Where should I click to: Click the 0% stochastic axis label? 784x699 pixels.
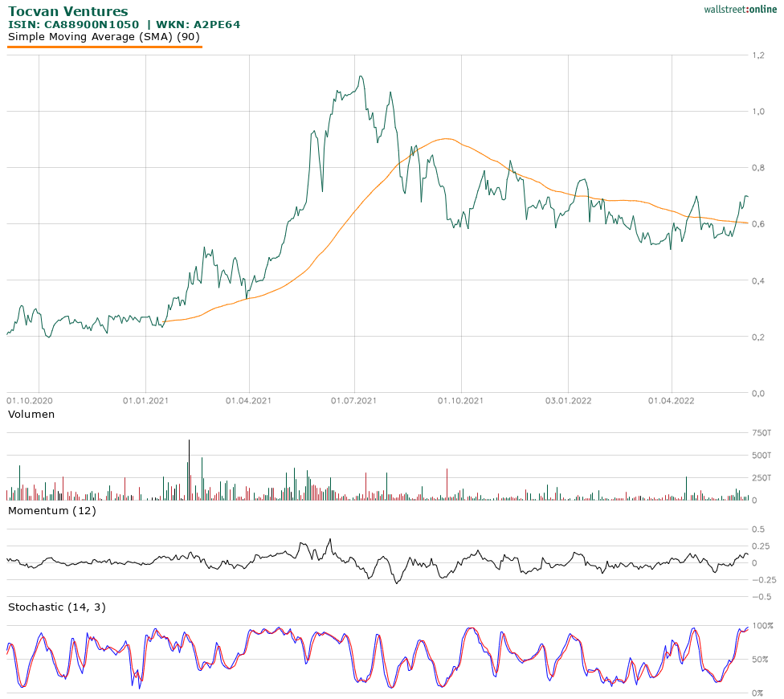[758, 693]
